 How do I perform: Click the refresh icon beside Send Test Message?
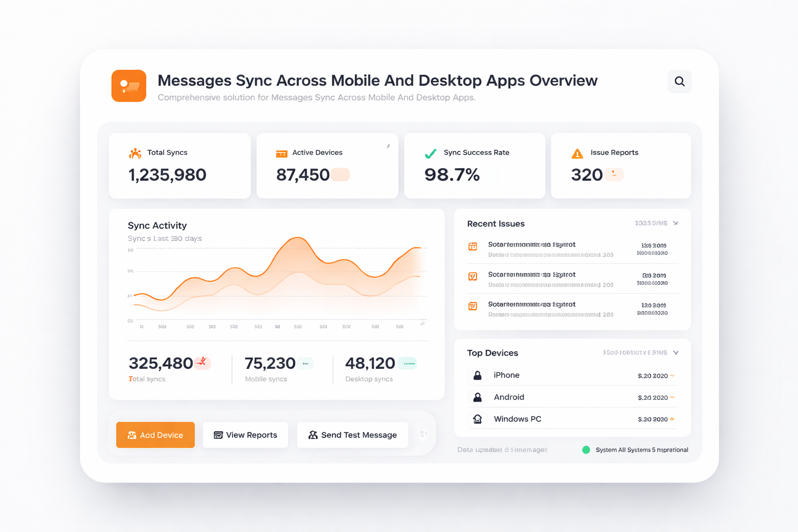pos(423,434)
